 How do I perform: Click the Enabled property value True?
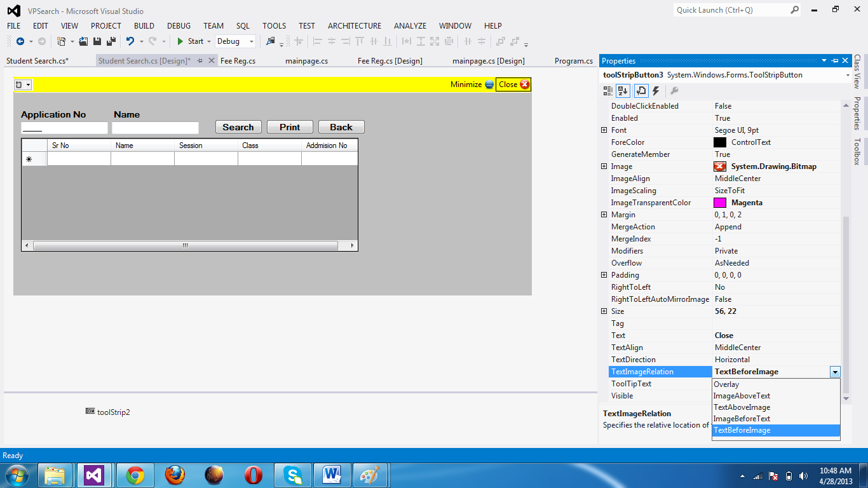click(x=722, y=118)
